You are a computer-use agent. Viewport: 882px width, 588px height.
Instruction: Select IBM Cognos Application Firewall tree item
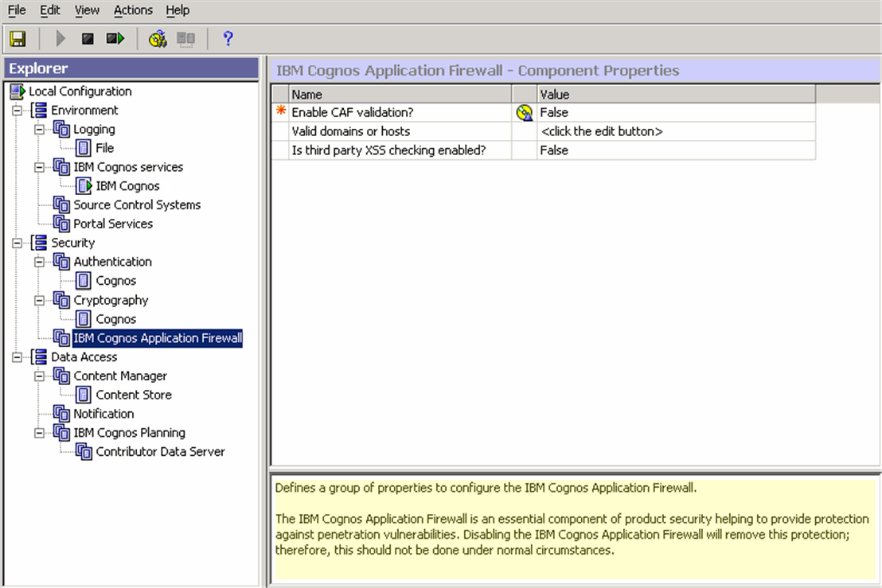point(158,338)
